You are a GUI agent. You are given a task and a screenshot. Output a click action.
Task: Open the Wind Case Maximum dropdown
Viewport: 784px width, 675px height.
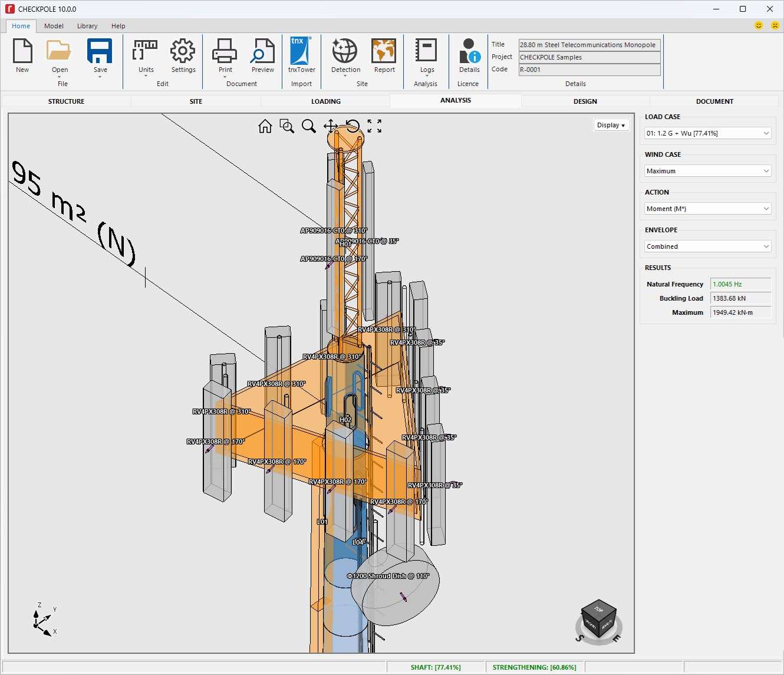pos(707,171)
